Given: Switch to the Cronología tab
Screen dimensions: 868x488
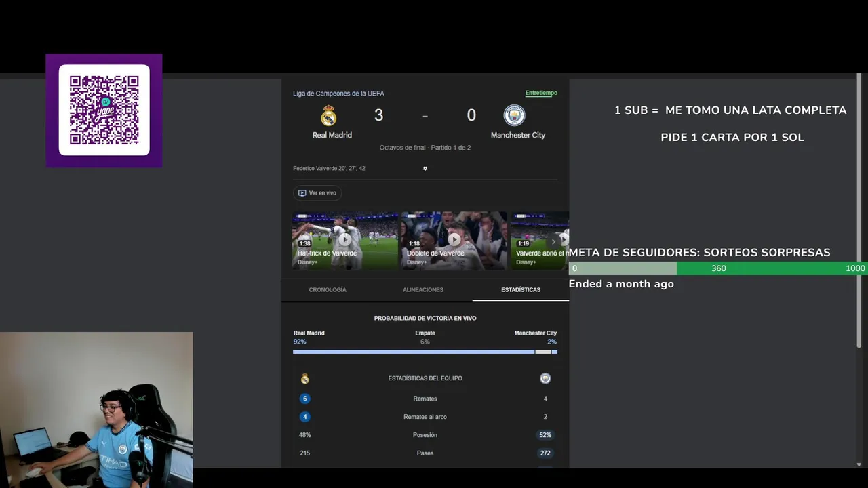Looking at the screenshot, I should pyautogui.click(x=328, y=289).
